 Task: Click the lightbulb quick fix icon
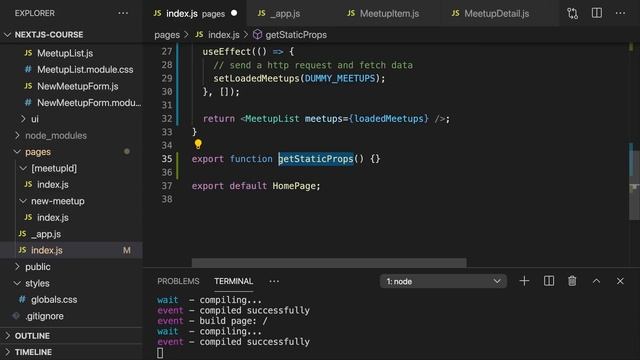point(198,144)
